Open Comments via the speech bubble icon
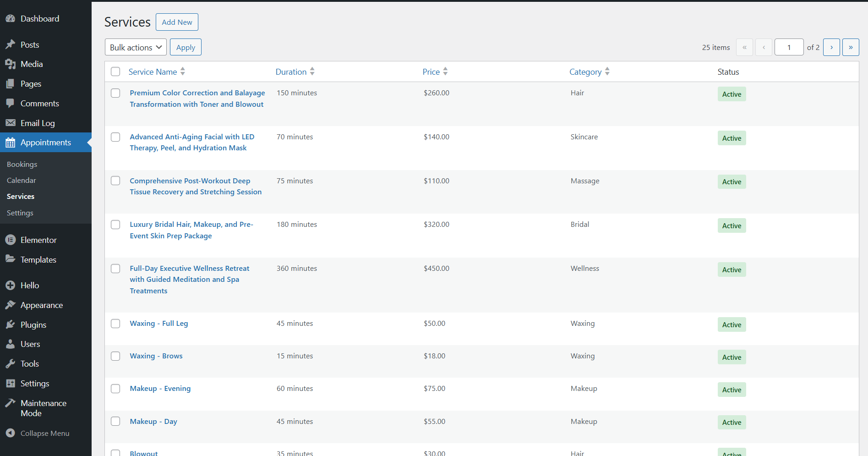This screenshot has height=456, width=868. coord(11,103)
